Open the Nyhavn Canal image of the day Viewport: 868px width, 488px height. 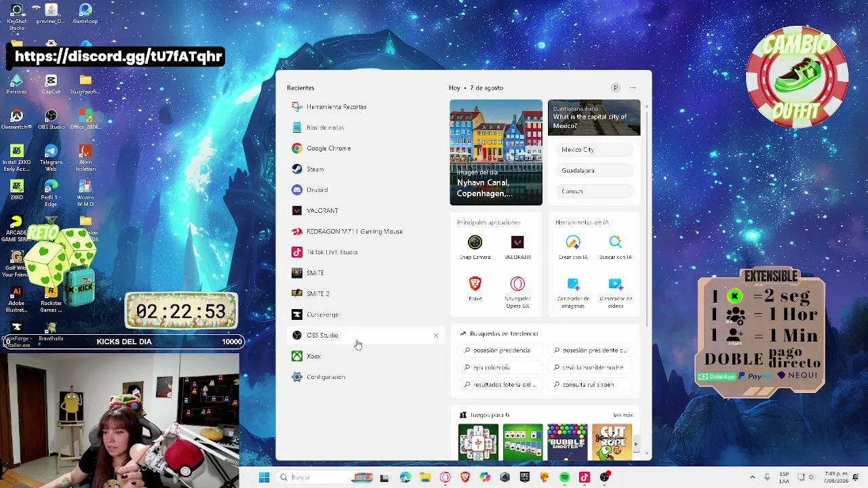tap(496, 152)
